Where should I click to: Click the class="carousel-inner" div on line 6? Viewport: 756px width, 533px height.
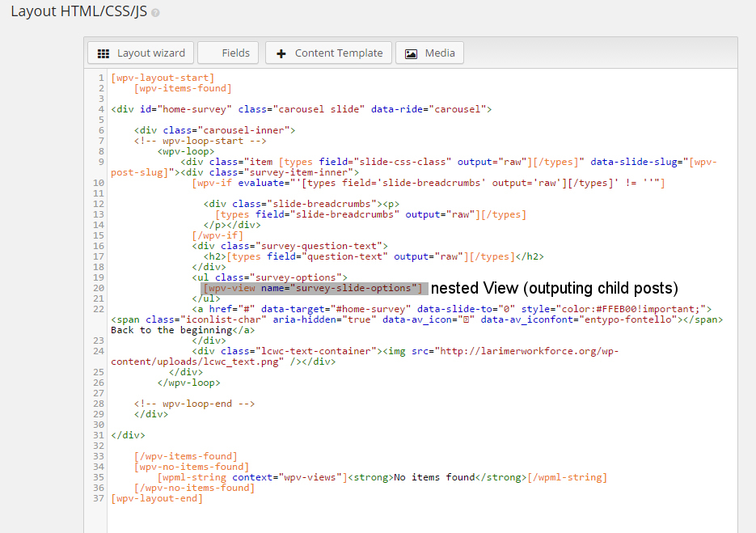(x=214, y=130)
